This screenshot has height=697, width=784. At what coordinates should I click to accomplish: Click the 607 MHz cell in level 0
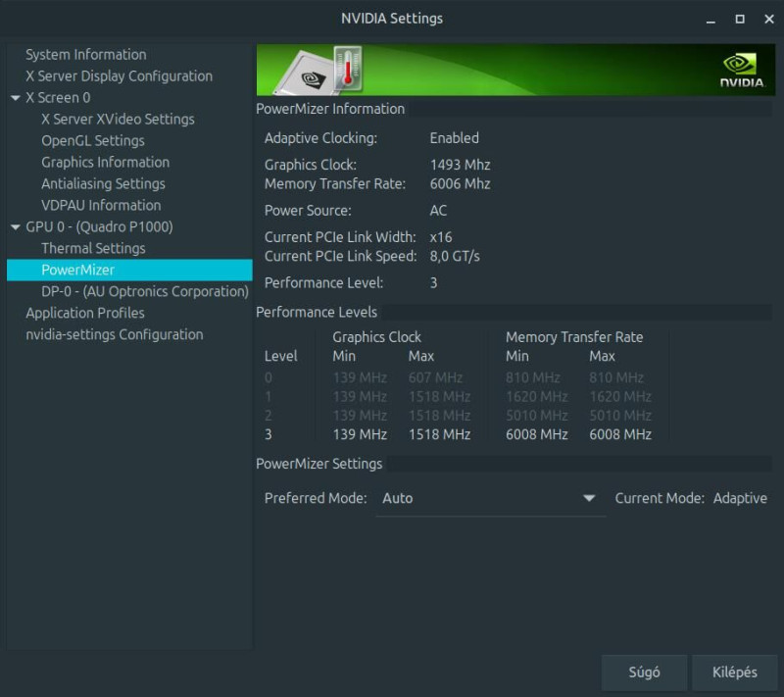(x=435, y=378)
